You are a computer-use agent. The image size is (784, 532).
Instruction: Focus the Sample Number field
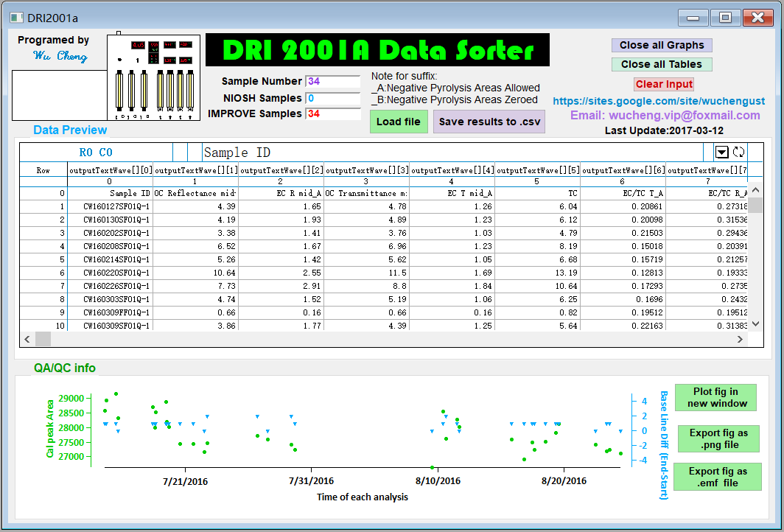coord(333,82)
